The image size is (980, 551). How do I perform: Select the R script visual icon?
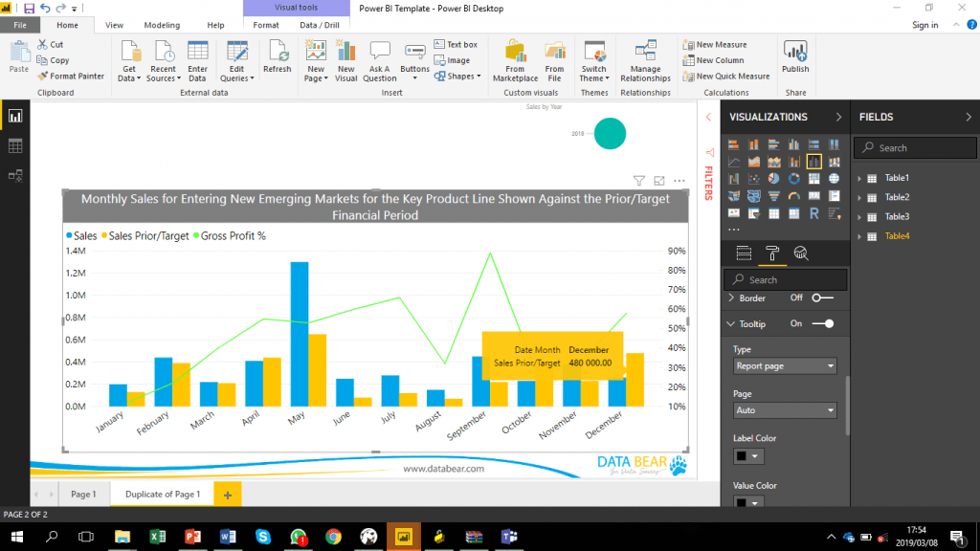(814, 213)
